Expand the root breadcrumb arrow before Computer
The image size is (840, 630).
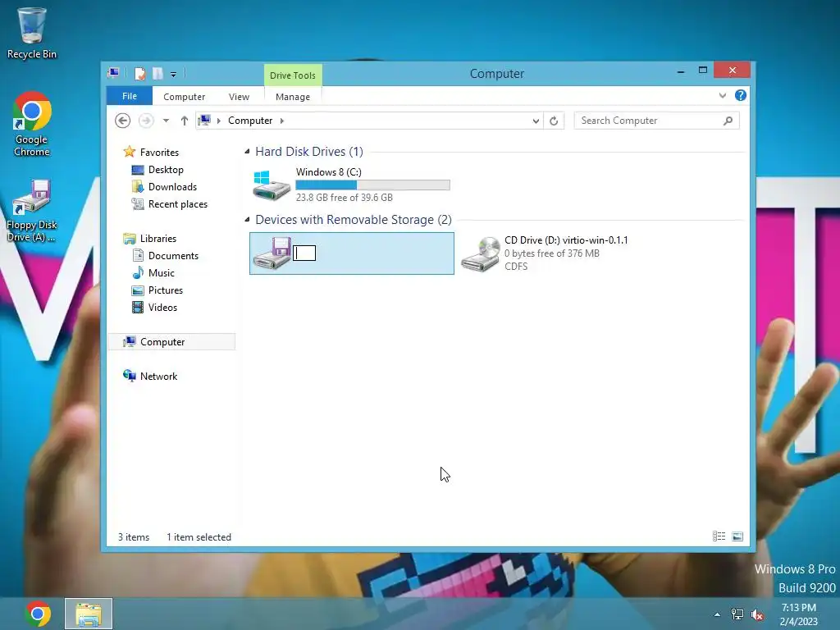click(218, 121)
